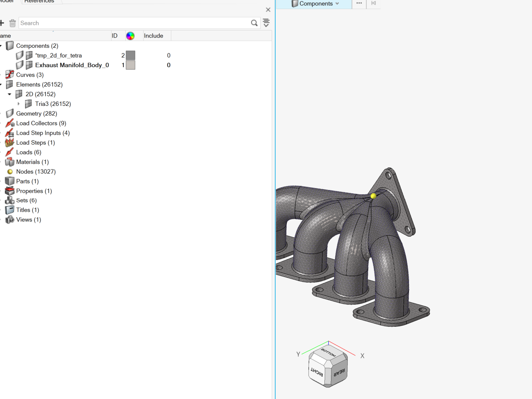The width and height of the screenshot is (532, 399).
Task: Click the REAR face of view cube
Action: click(339, 373)
